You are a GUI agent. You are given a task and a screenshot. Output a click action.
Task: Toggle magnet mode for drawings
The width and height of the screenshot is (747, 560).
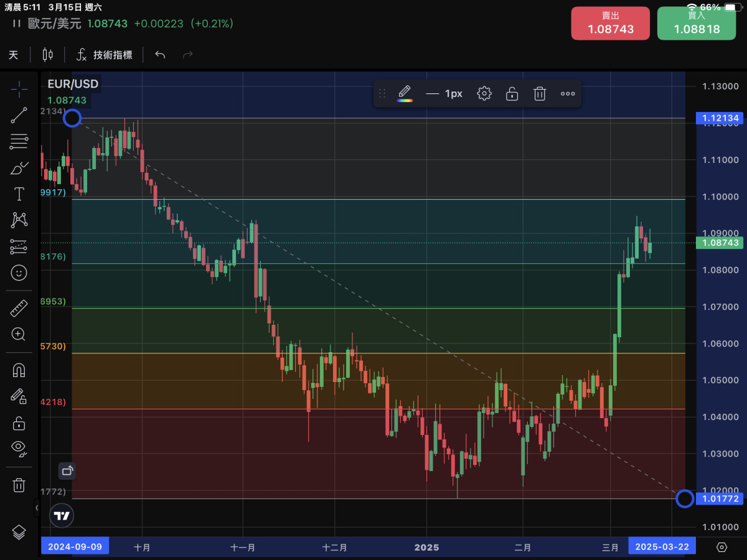tap(19, 370)
